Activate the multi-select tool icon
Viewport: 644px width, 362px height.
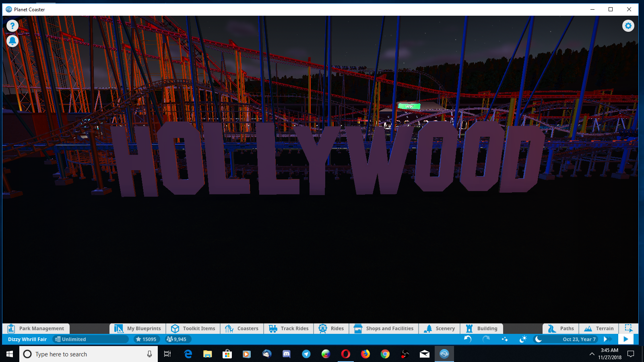[629, 328]
